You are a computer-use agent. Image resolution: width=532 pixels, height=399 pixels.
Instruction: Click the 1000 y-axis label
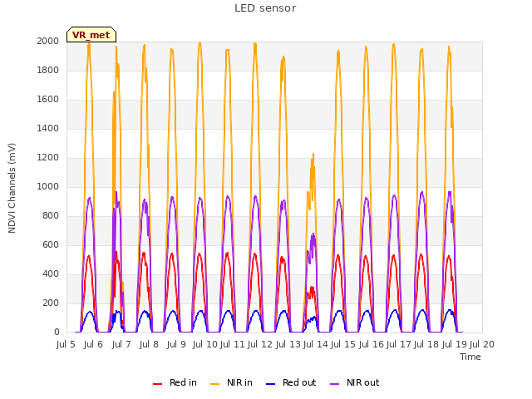pos(48,186)
